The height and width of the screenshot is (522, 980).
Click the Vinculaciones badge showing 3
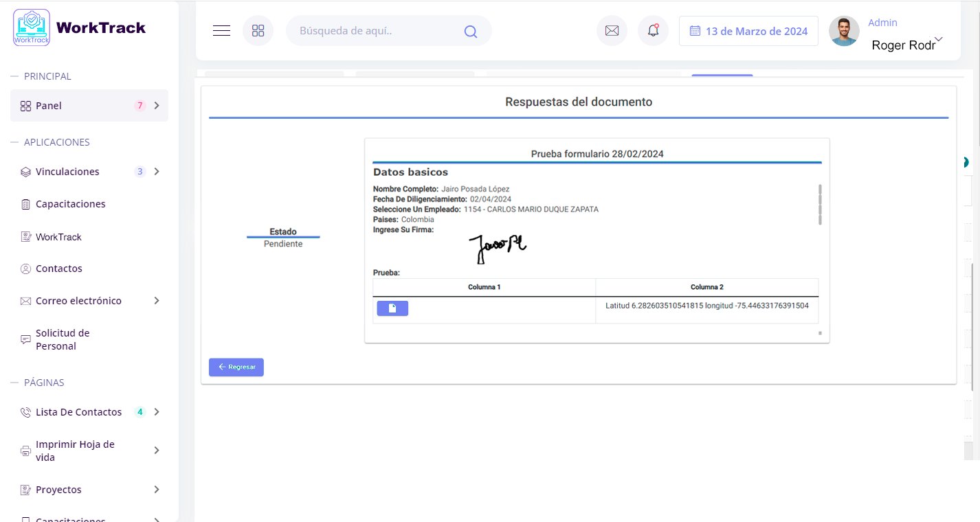140,172
